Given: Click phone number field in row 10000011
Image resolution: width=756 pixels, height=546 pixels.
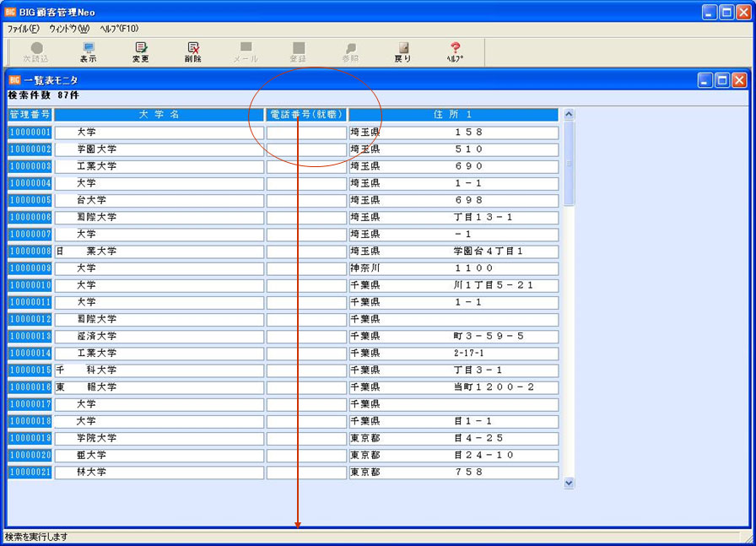Looking at the screenshot, I should point(306,302).
